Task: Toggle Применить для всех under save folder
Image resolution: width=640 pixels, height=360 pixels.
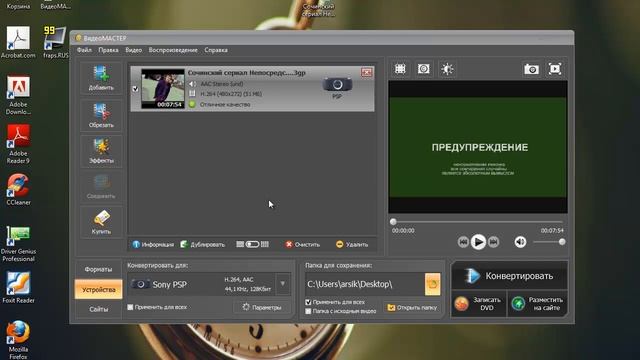Action: [308, 302]
